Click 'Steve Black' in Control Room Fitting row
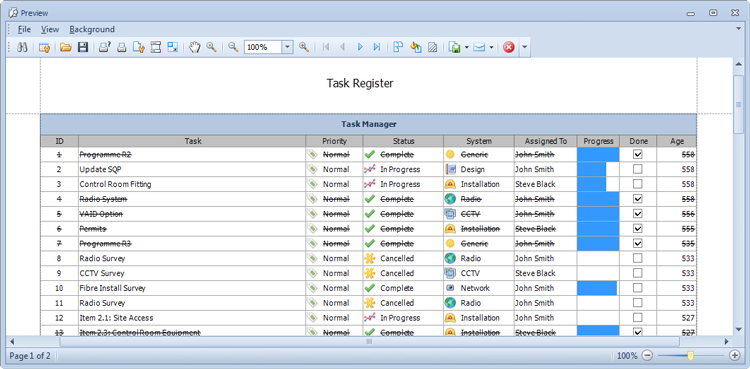The image size is (750, 369). (x=535, y=184)
